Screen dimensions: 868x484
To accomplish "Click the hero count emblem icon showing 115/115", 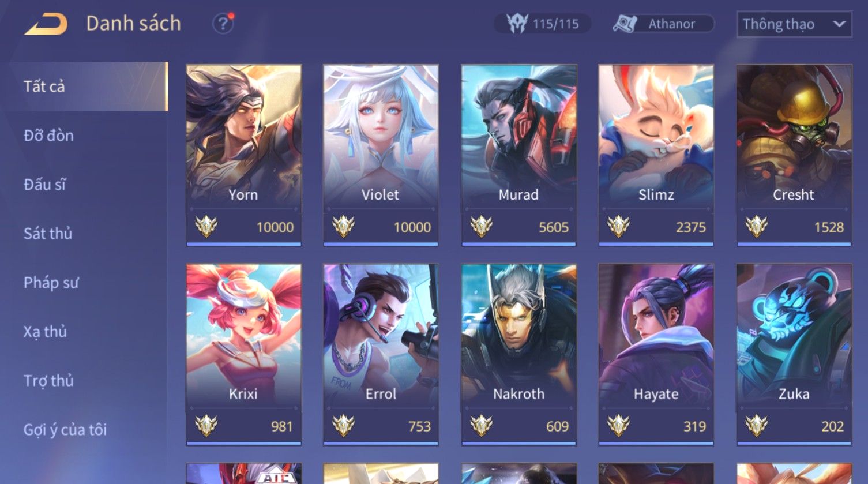I will (x=517, y=24).
